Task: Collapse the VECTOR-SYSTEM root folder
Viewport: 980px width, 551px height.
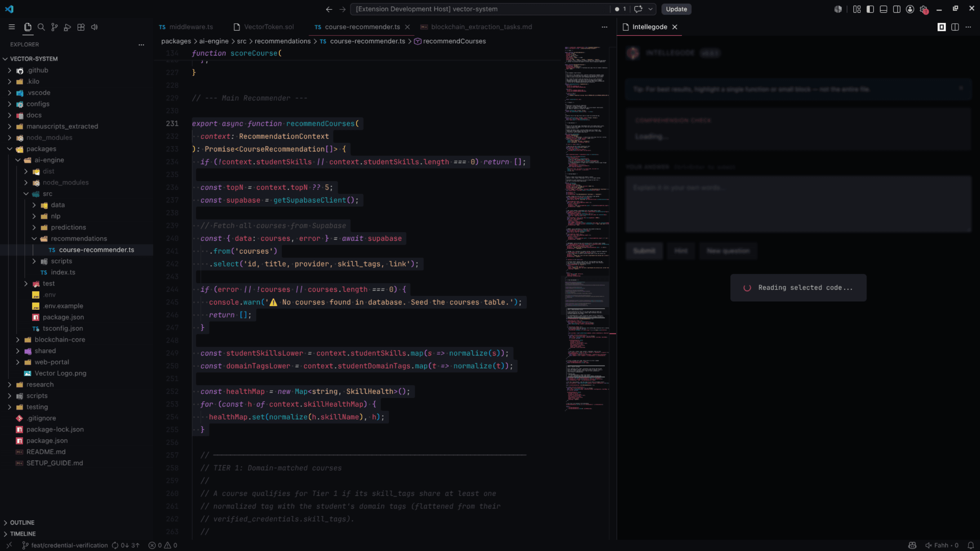Action: point(5,59)
